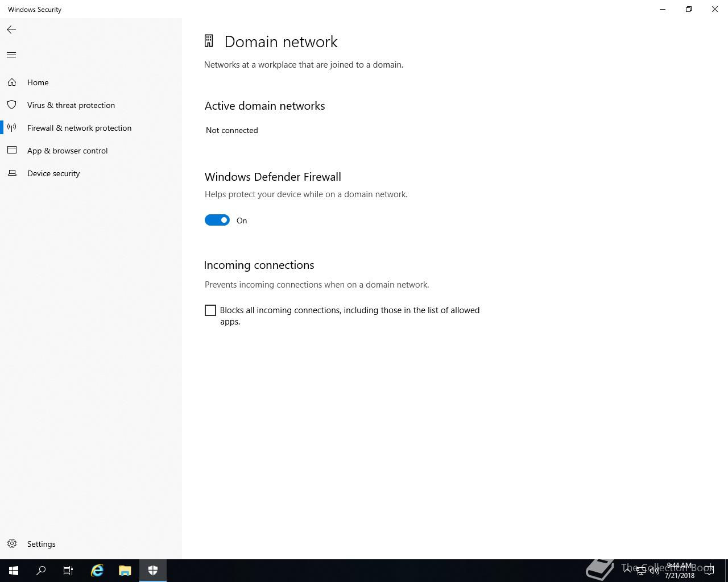Close the Windows Security window
Image resolution: width=728 pixels, height=582 pixels.
715,9
